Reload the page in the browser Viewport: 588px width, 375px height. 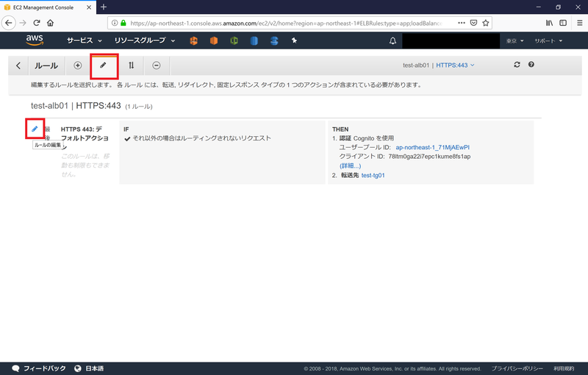36,23
